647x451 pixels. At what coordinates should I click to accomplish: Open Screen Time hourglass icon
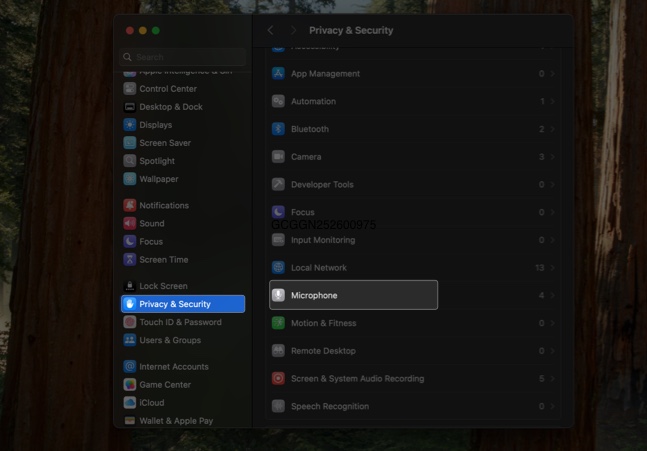coord(130,260)
